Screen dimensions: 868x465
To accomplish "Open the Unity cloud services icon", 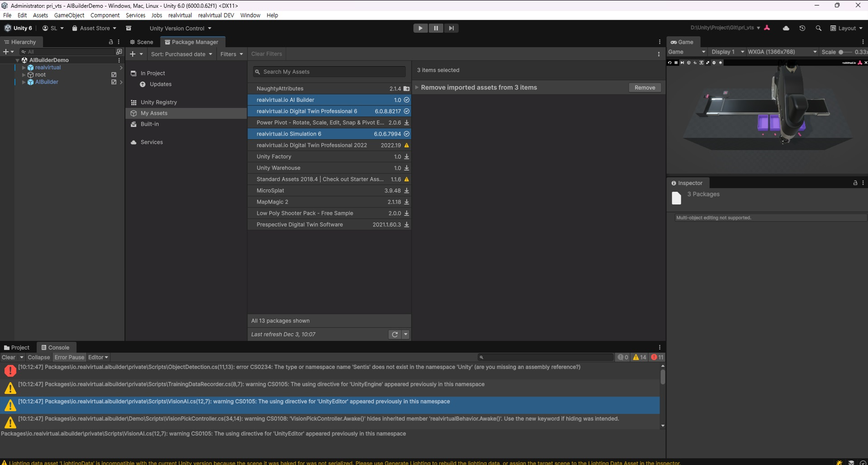I will pos(786,28).
